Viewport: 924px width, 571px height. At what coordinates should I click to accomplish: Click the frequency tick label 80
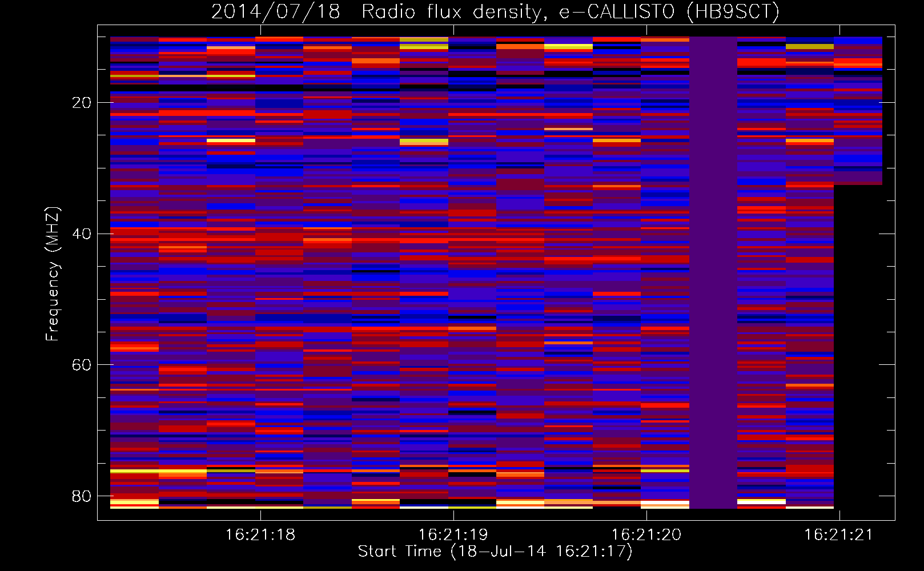[x=82, y=496]
